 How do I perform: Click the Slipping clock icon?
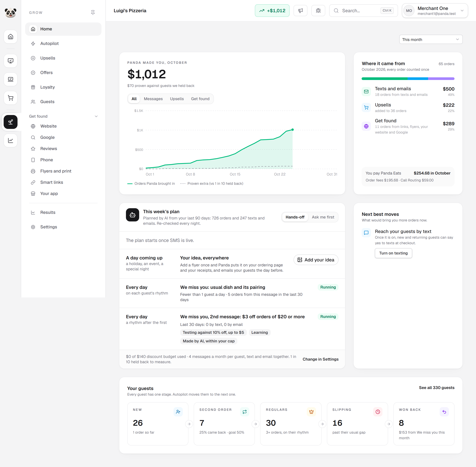pos(378,412)
